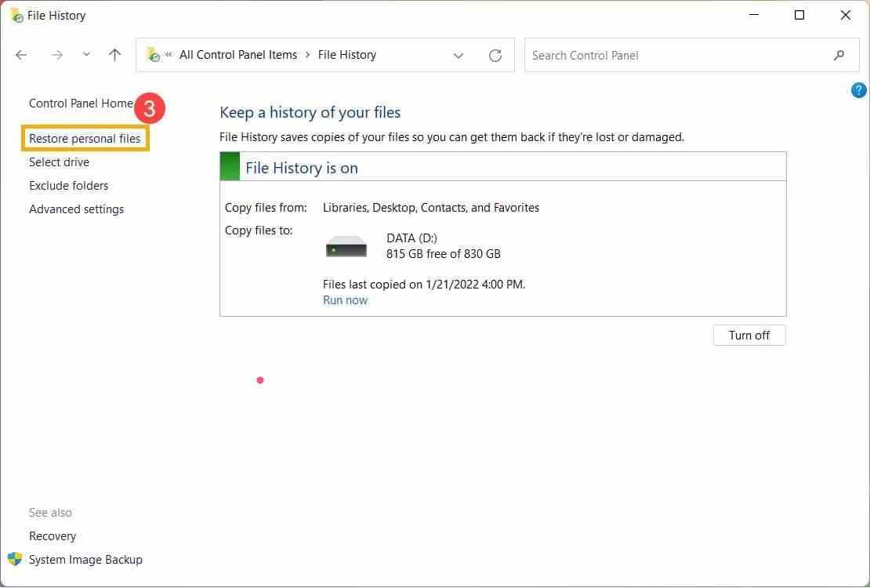Click All Control Panel Items breadcrumb
The width and height of the screenshot is (870, 588).
coord(238,55)
